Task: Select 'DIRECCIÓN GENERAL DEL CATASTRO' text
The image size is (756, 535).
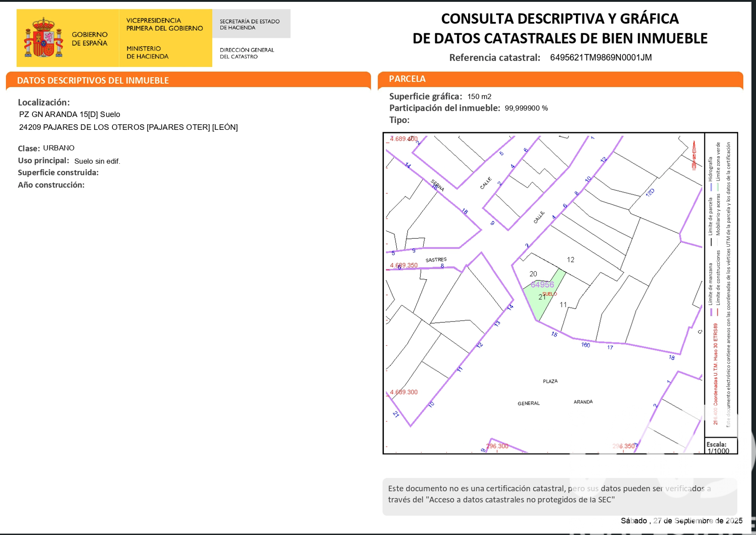Action: pos(247,53)
